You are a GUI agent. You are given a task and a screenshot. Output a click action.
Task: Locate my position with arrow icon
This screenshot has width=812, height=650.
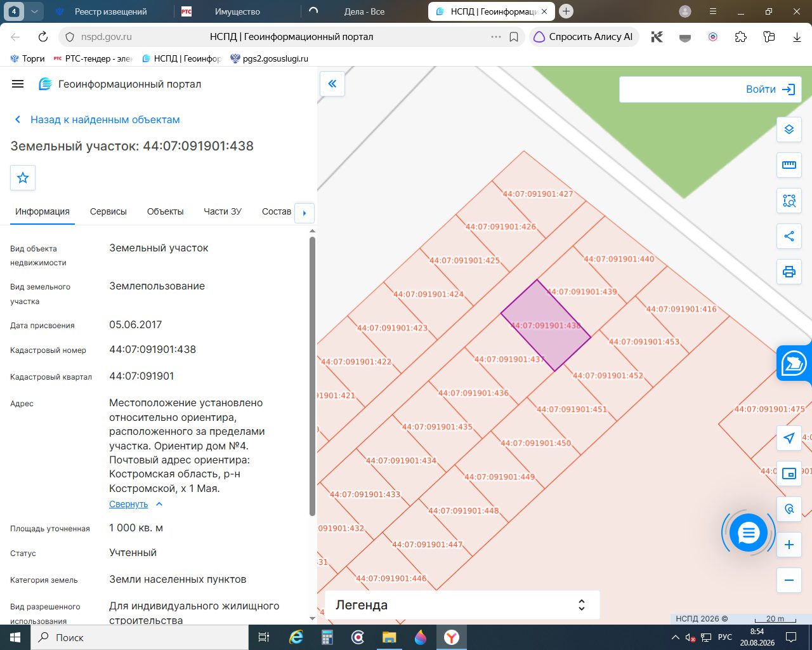[x=789, y=438]
